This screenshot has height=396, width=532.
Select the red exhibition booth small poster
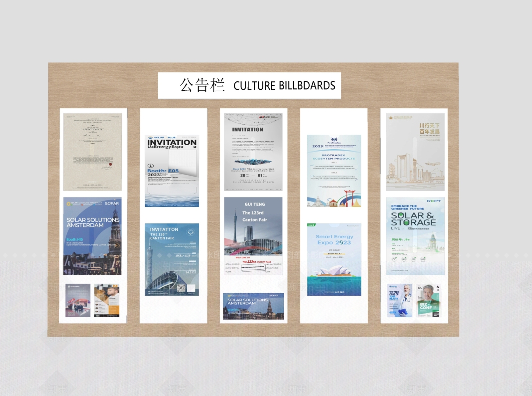pyautogui.click(x=78, y=300)
